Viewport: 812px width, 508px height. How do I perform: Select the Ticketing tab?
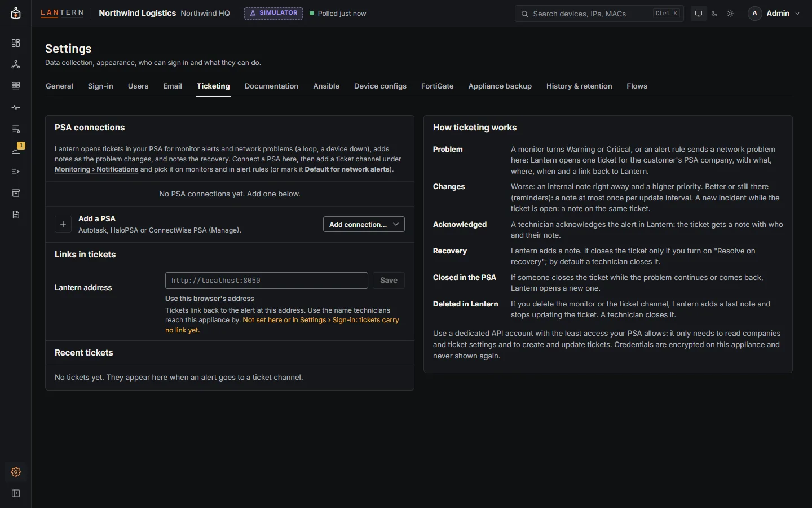coord(213,86)
